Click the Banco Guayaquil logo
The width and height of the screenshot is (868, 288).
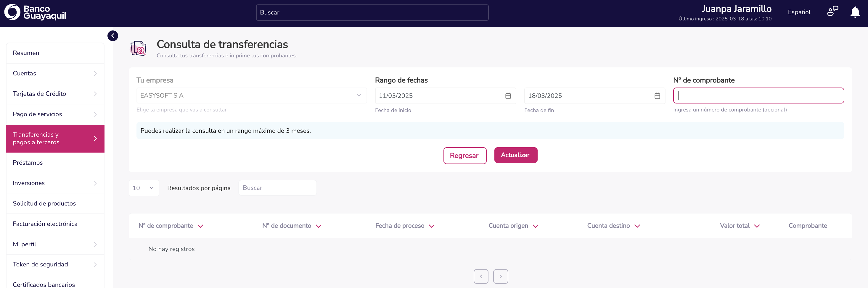pos(35,12)
